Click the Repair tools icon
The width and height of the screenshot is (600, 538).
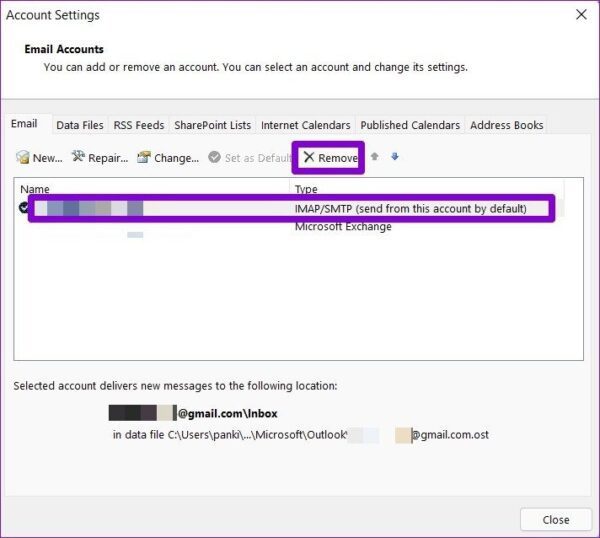[x=78, y=156]
